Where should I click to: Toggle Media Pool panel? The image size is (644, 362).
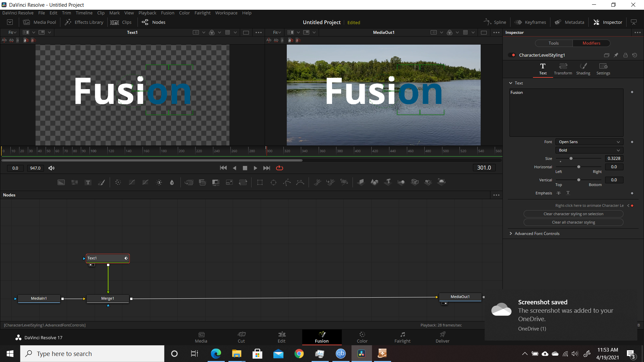40,22
